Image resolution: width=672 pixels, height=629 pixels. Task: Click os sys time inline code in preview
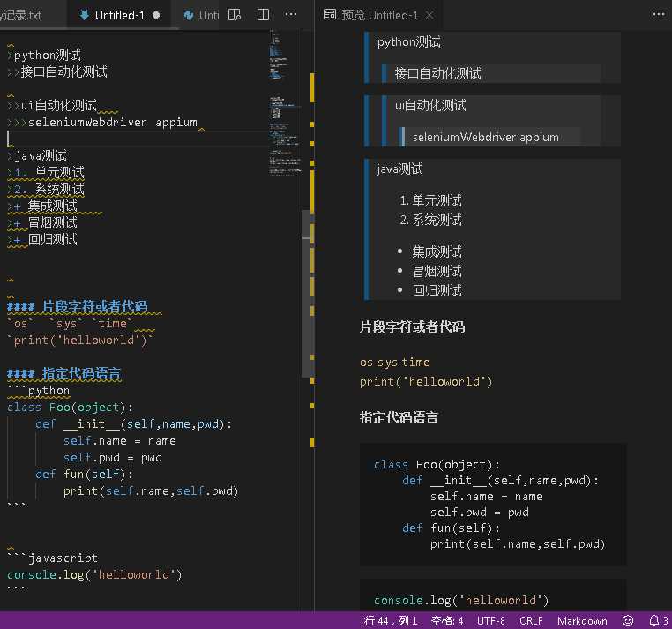click(x=395, y=363)
